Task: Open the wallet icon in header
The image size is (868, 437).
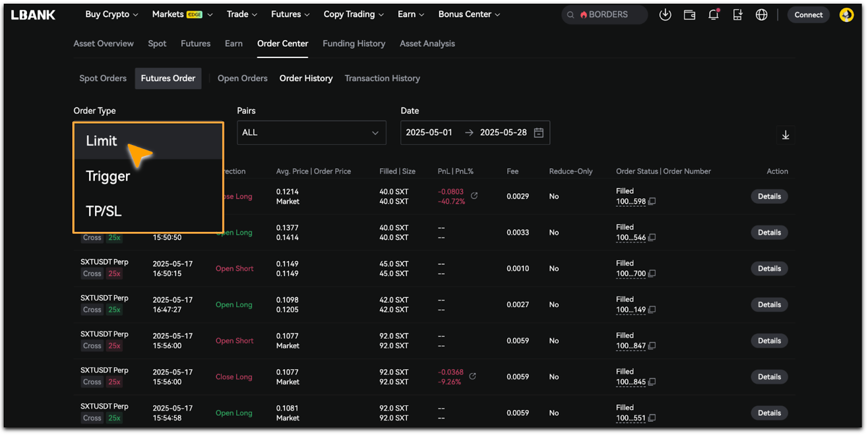Action: [689, 15]
